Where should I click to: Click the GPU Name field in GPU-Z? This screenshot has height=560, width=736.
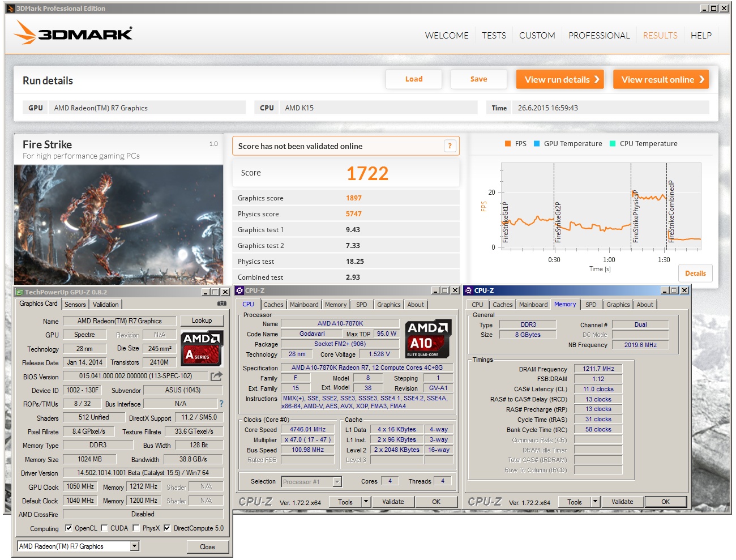coord(119,321)
